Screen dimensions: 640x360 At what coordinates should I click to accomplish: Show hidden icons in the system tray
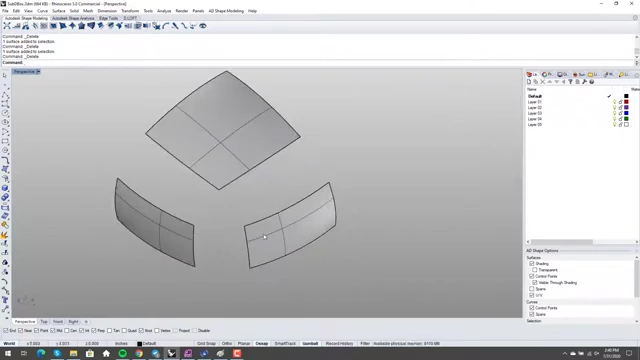[565, 353]
